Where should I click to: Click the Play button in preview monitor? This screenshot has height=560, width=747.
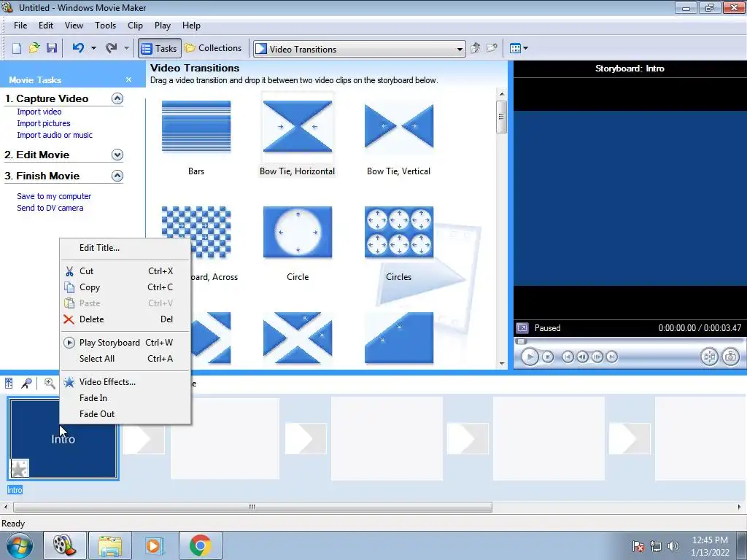pos(530,357)
